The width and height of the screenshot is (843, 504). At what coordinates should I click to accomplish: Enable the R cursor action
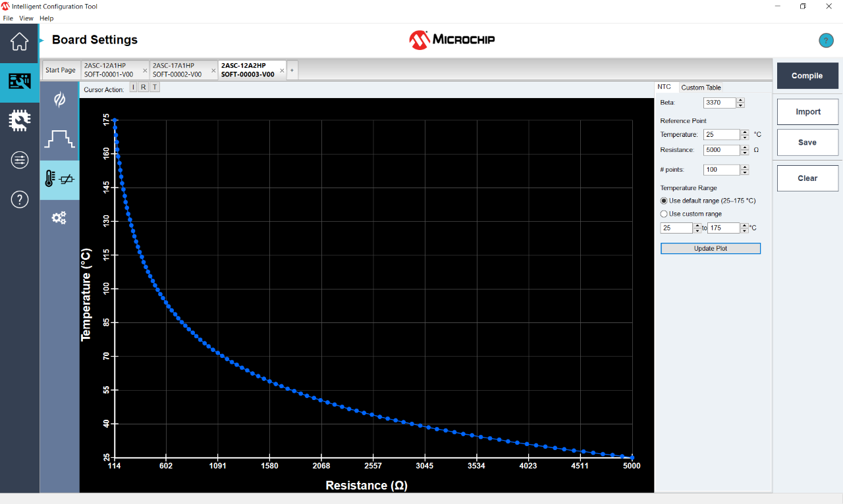[143, 86]
